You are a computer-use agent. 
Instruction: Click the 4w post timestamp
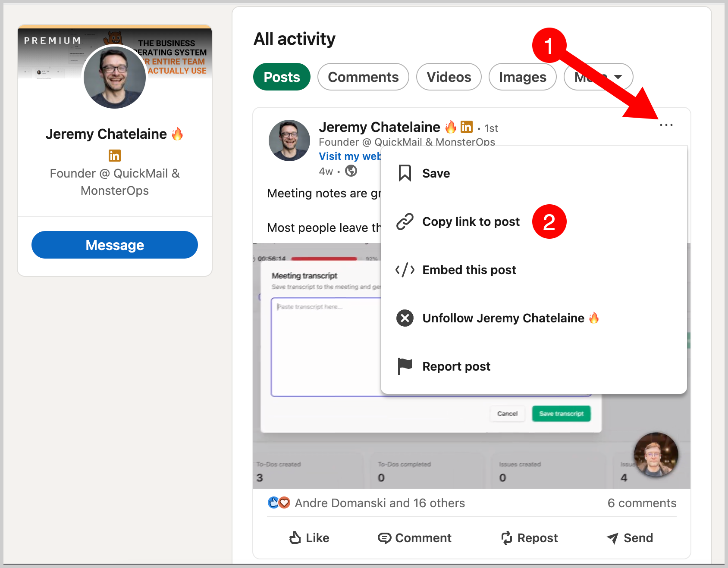326,172
